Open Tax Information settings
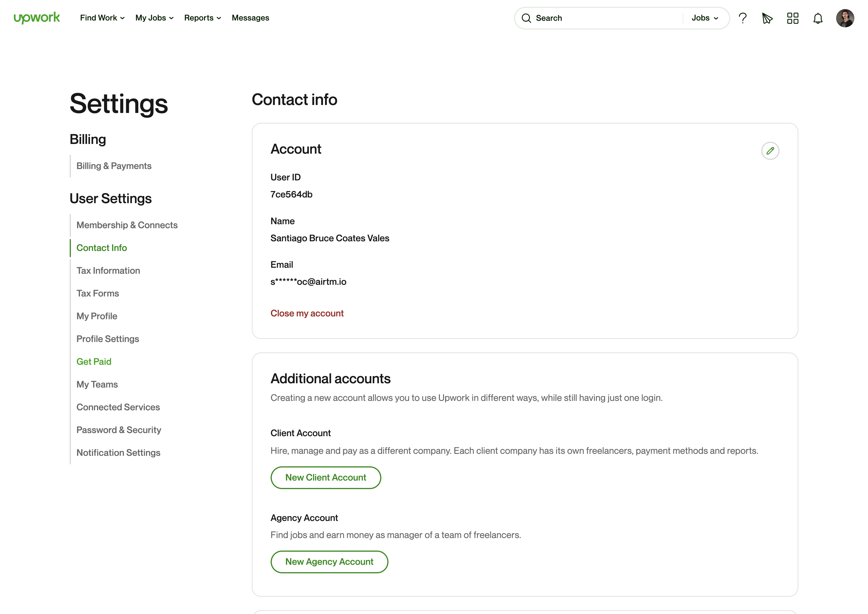The image size is (868, 614). [108, 270]
